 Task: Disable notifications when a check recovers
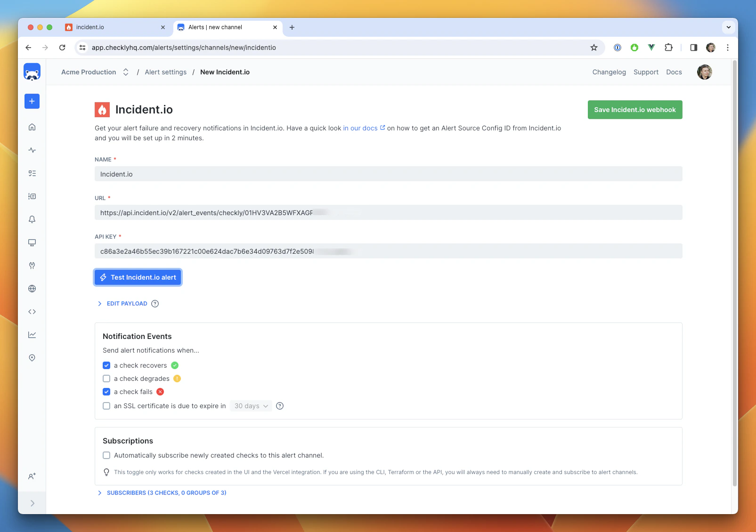point(106,365)
